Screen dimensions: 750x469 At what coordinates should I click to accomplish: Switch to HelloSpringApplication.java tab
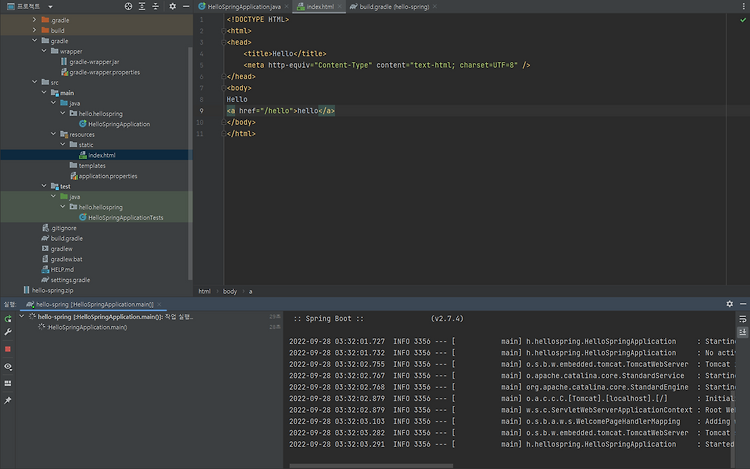point(244,7)
